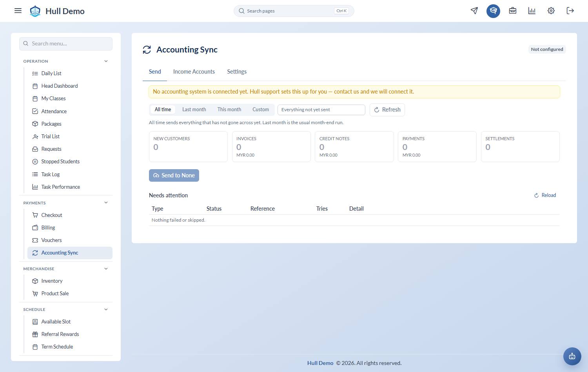The width and height of the screenshot is (588, 372).
Task: Open the briefcase icon in header
Action: tap(513, 11)
